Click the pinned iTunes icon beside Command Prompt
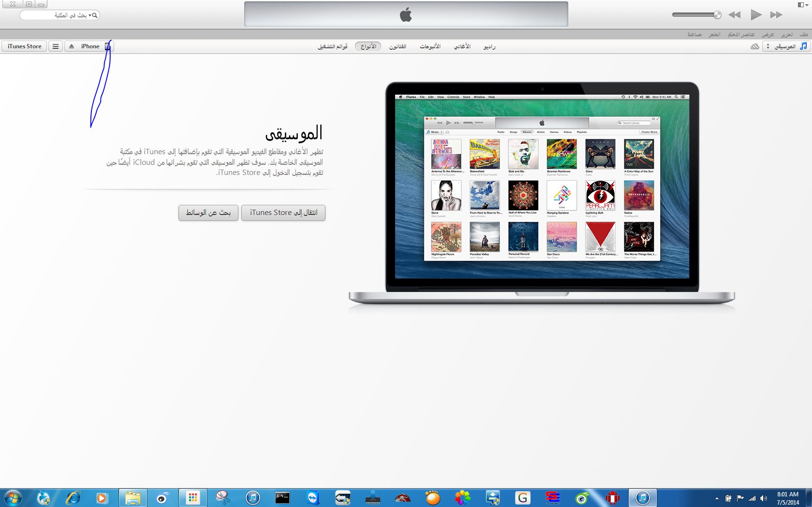Image resolution: width=812 pixels, height=507 pixels. [x=253, y=498]
